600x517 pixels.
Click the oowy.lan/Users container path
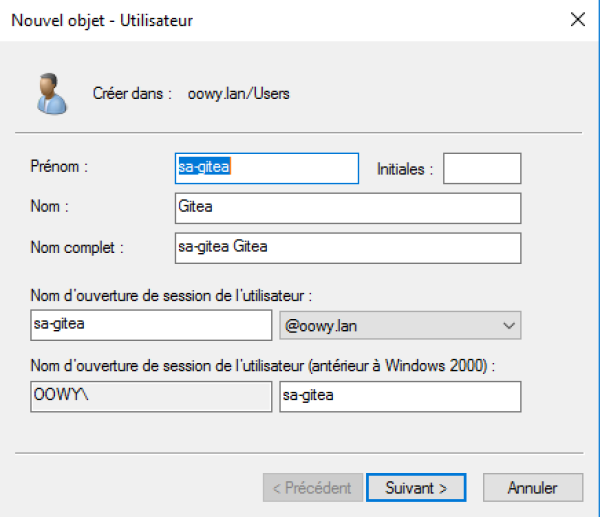[239, 94]
